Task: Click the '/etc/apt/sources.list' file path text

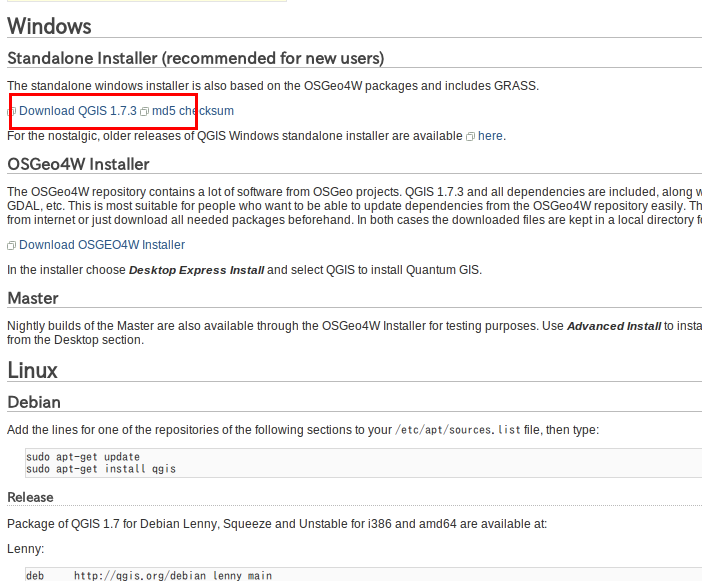Action: pos(458,430)
